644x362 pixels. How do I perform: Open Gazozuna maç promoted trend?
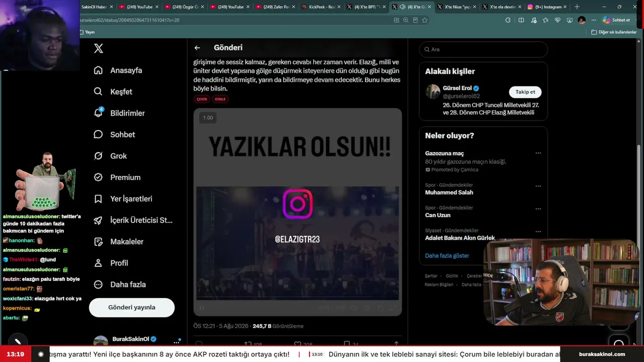pos(445,153)
